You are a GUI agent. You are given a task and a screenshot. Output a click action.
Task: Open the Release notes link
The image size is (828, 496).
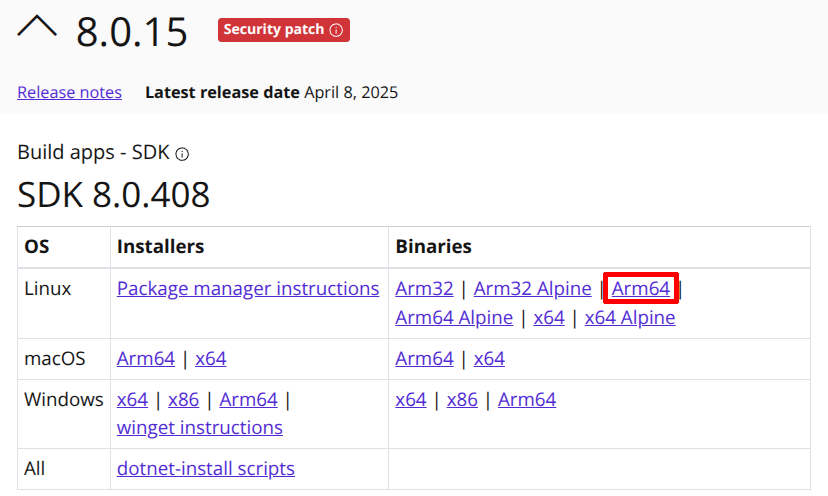(69, 92)
